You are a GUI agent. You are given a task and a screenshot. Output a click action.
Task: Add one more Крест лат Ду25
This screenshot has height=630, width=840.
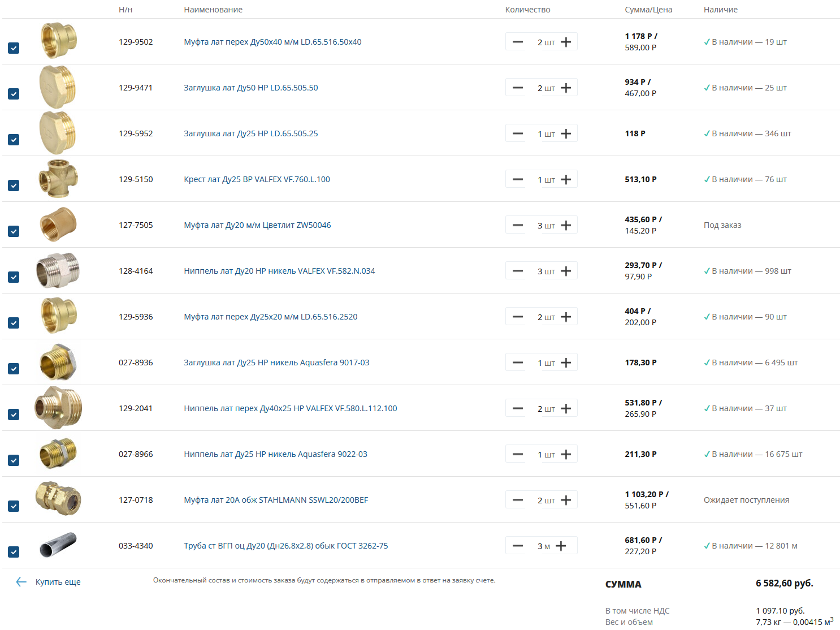tap(566, 179)
